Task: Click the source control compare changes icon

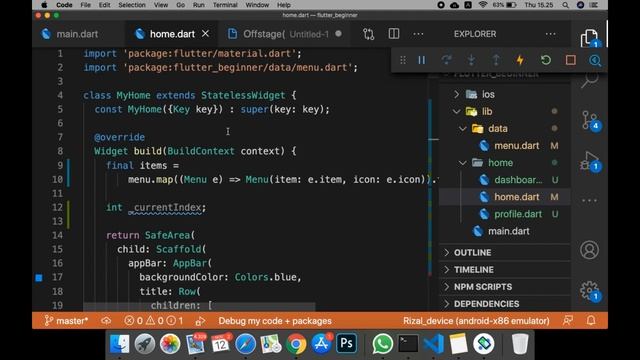Action: (369, 34)
